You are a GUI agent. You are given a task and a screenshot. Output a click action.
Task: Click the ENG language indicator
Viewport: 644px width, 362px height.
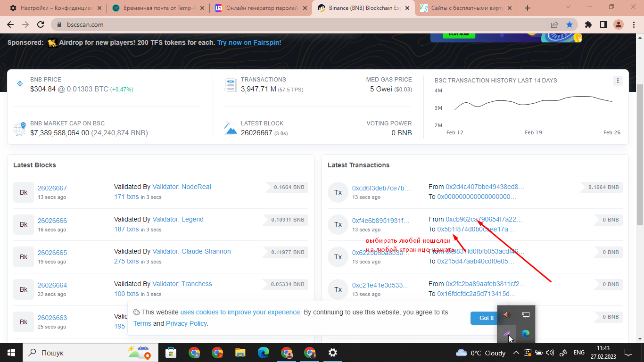pyautogui.click(x=579, y=353)
